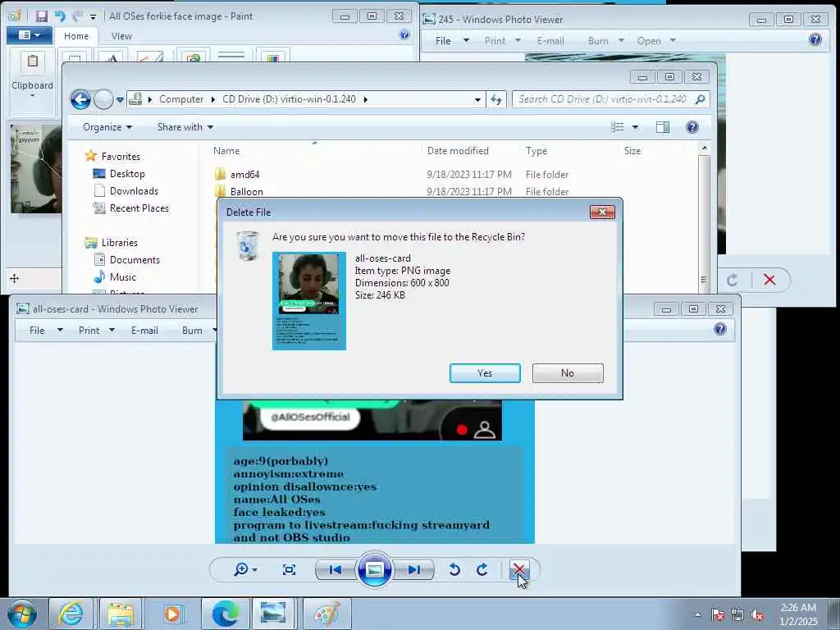Screen dimensions: 840x630
Task: Close the Delete File dialog
Action: [x=602, y=212]
